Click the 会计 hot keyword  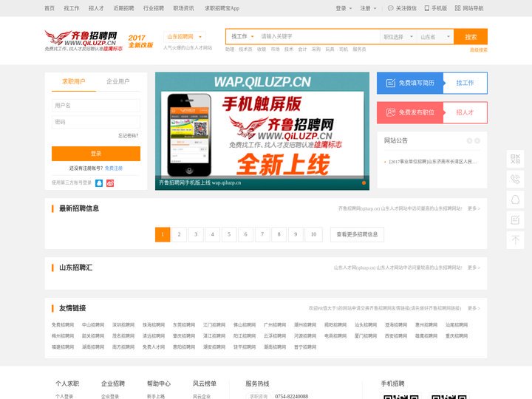pos(302,50)
